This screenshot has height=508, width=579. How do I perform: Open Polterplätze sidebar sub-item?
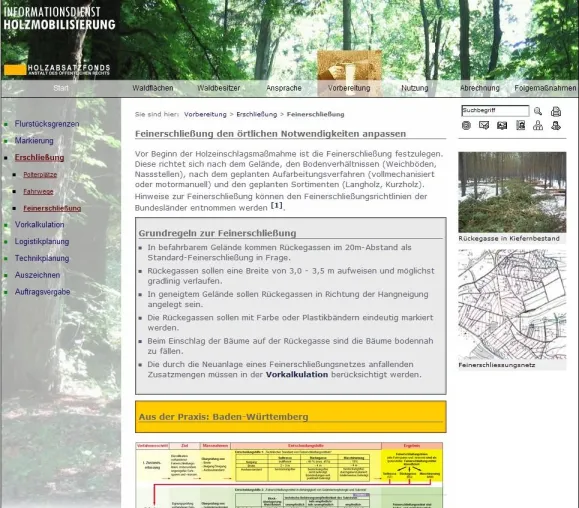coord(40,175)
